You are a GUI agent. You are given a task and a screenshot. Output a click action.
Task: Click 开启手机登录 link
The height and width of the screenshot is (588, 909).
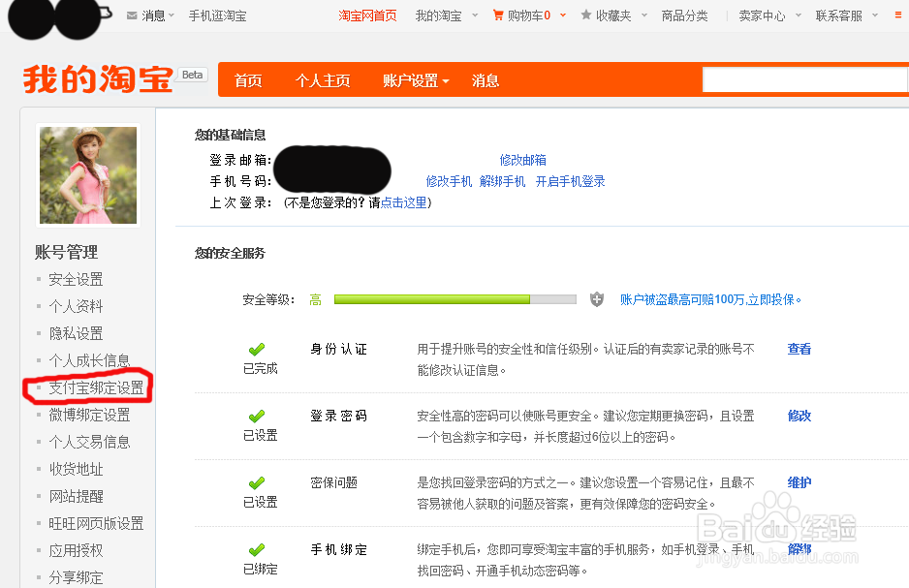(x=570, y=180)
